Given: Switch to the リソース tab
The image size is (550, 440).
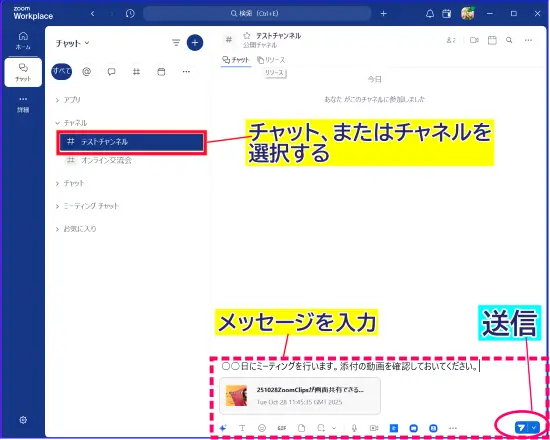Looking at the screenshot, I should point(271,60).
